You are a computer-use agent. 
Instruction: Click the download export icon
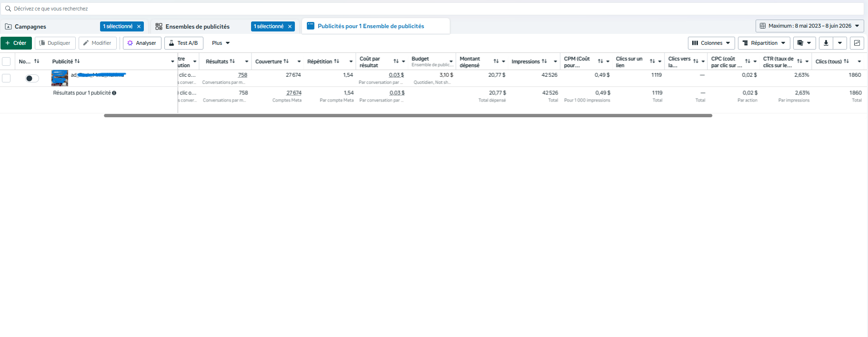tap(826, 43)
